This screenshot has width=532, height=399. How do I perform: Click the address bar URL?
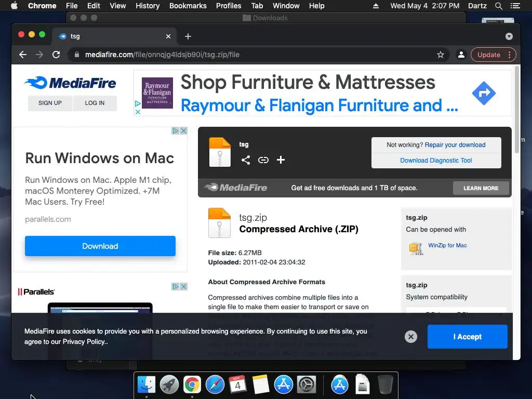tap(162, 55)
